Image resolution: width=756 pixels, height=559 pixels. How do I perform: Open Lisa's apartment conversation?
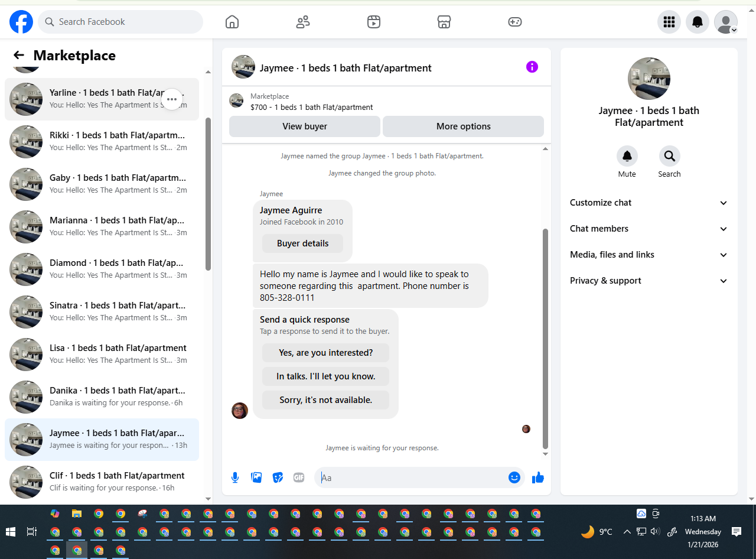point(102,355)
